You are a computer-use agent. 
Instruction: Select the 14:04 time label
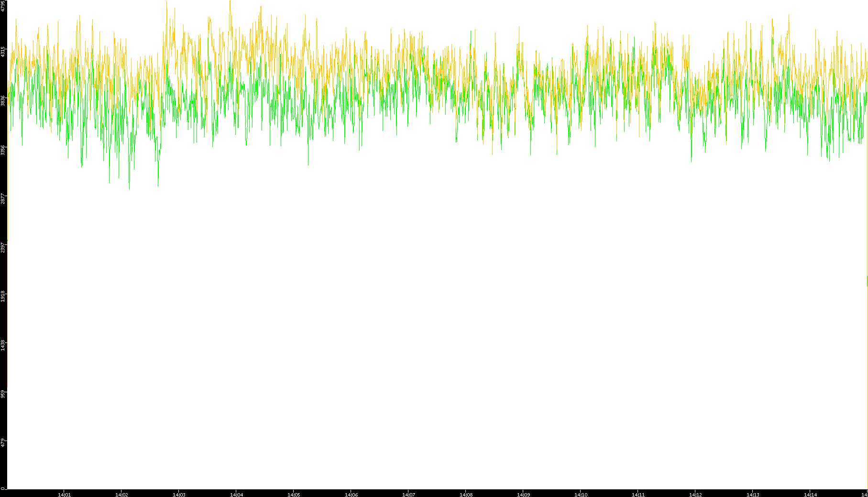click(x=236, y=495)
